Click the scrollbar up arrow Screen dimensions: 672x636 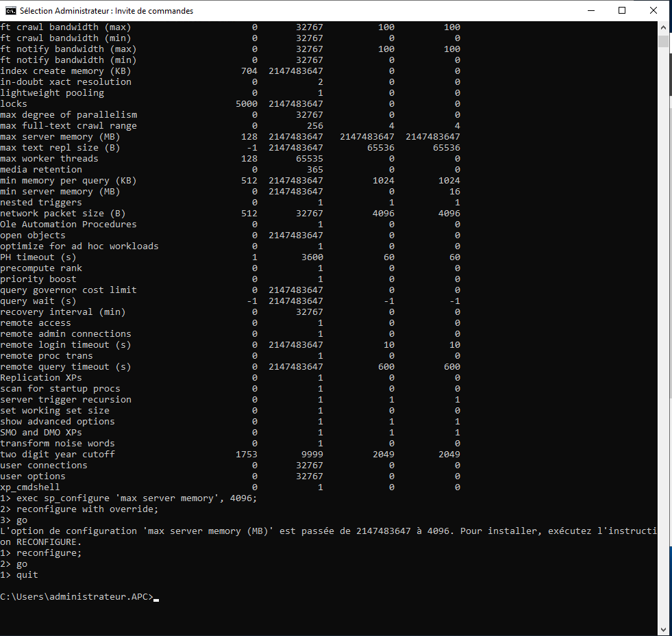(x=663, y=27)
